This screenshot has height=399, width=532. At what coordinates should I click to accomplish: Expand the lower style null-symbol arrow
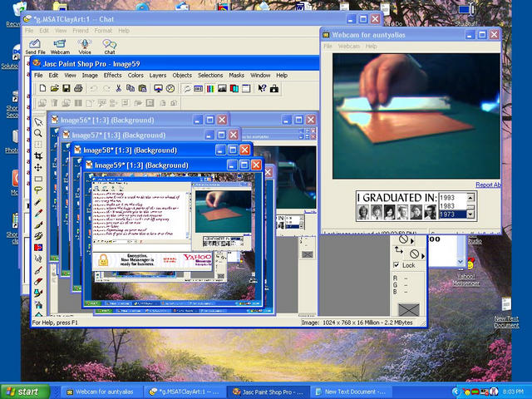pos(423,256)
